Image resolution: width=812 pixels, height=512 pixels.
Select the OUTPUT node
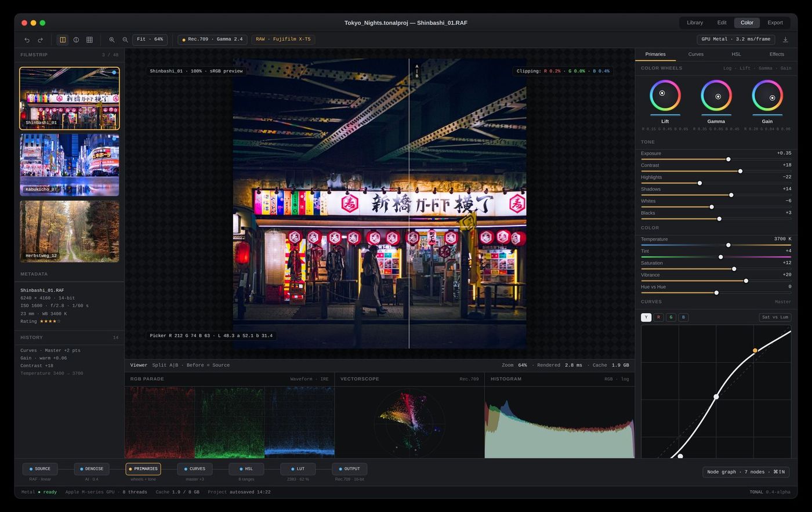pos(350,469)
